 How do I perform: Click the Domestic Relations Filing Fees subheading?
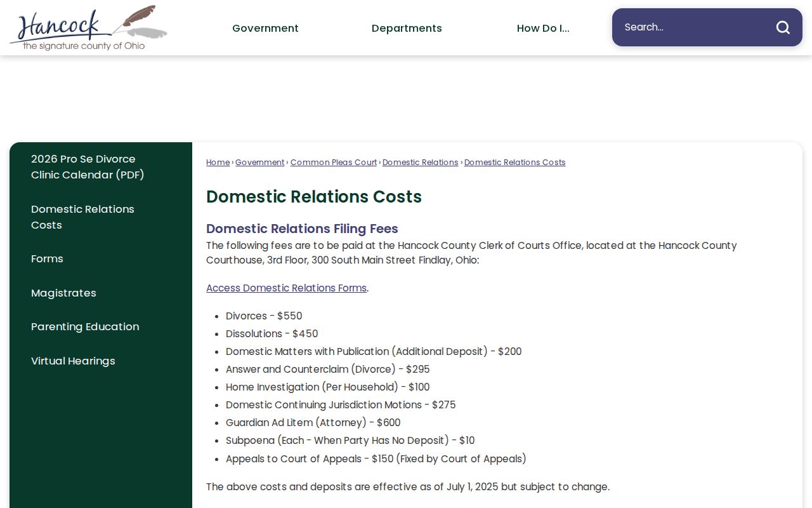[x=302, y=229]
